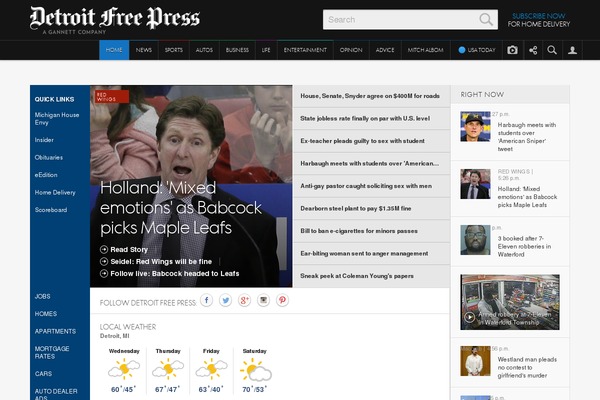Click arrow icon beside Seidel: Red Wings story
The height and width of the screenshot is (400, 600).
[104, 261]
